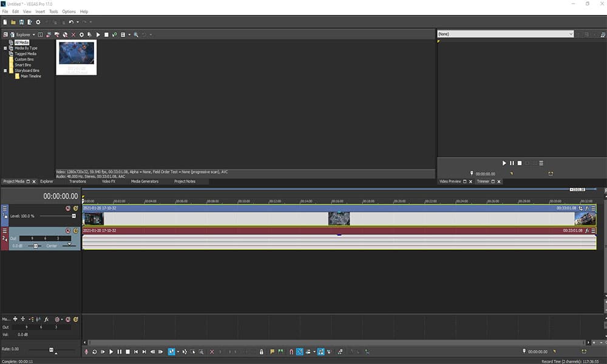
Task: Insert a region using the green flags icon
Action: [x=280, y=352]
